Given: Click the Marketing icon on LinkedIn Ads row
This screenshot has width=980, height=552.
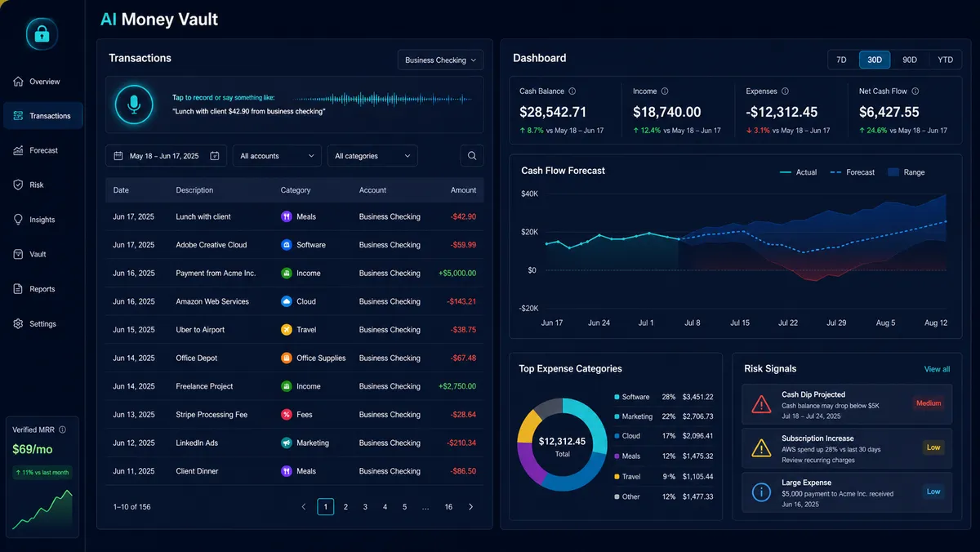Looking at the screenshot, I should tap(287, 443).
